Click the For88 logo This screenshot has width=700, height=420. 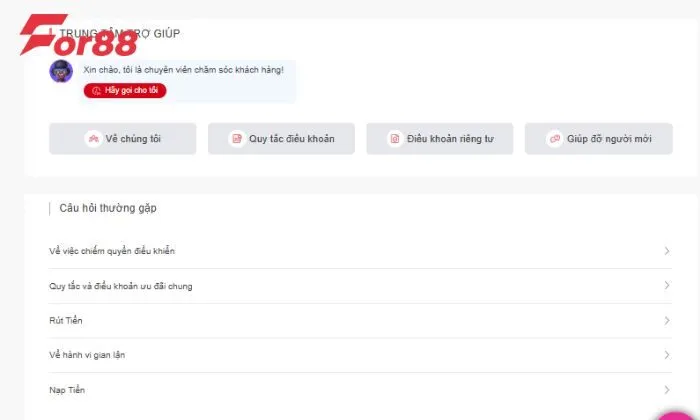(76, 36)
